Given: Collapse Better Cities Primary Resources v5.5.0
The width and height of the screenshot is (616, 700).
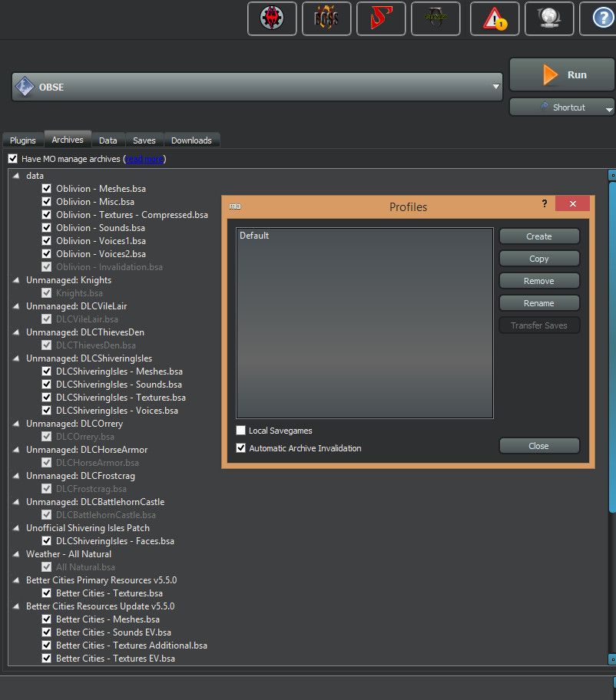Looking at the screenshot, I should [x=16, y=580].
